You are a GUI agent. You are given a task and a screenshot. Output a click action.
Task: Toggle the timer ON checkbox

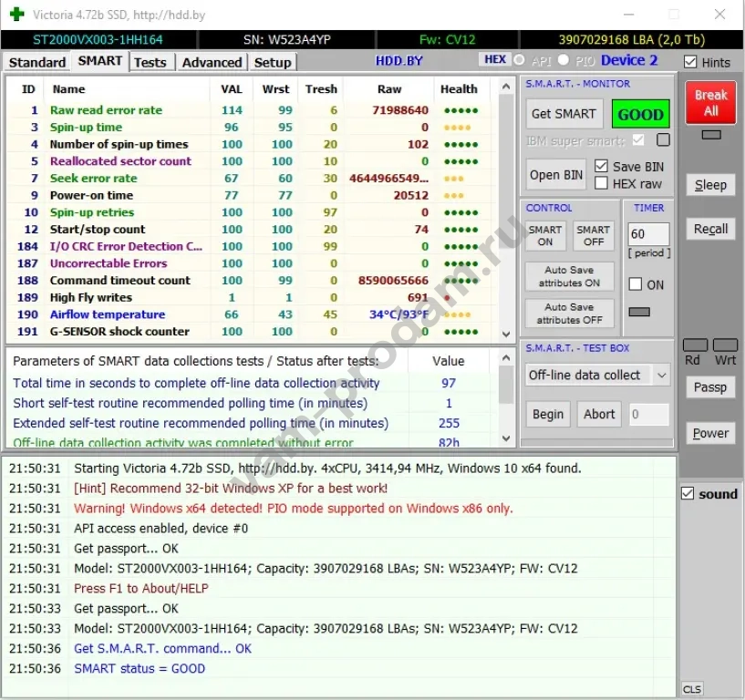[636, 284]
